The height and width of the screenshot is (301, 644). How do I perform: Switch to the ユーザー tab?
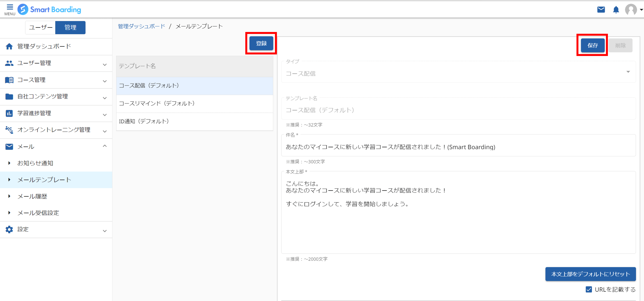pyautogui.click(x=41, y=28)
